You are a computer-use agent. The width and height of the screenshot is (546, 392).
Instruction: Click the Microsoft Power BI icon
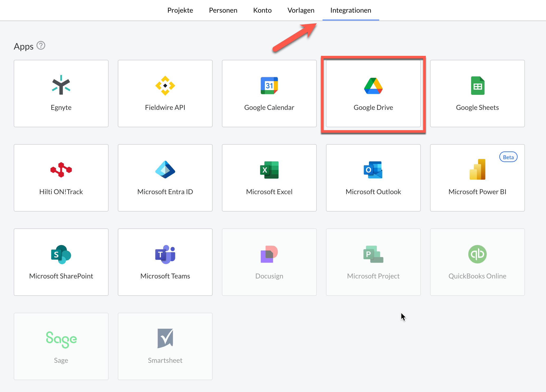point(477,169)
